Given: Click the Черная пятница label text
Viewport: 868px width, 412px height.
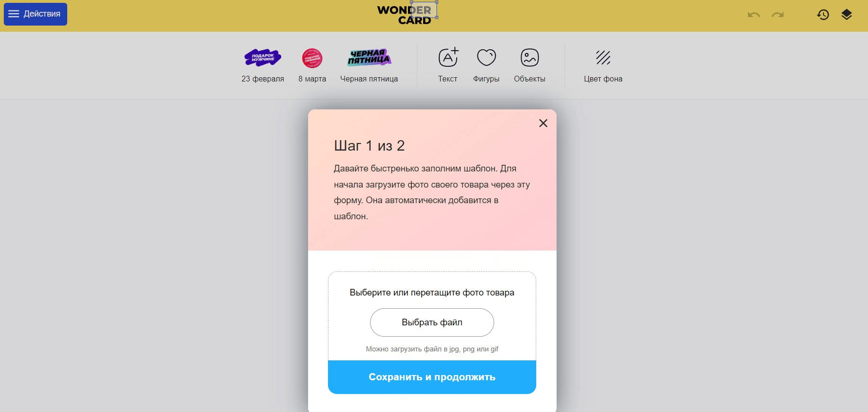Looking at the screenshot, I should 369,79.
